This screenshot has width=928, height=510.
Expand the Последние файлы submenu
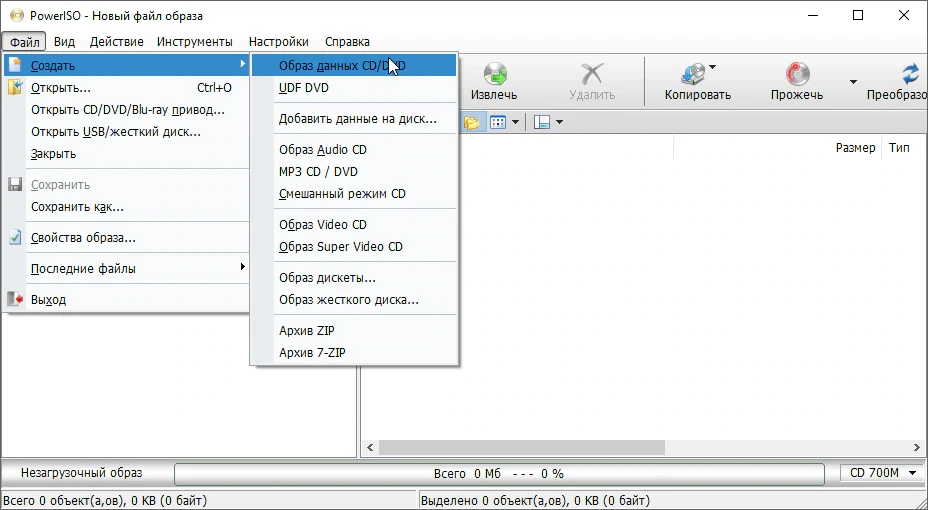126,269
